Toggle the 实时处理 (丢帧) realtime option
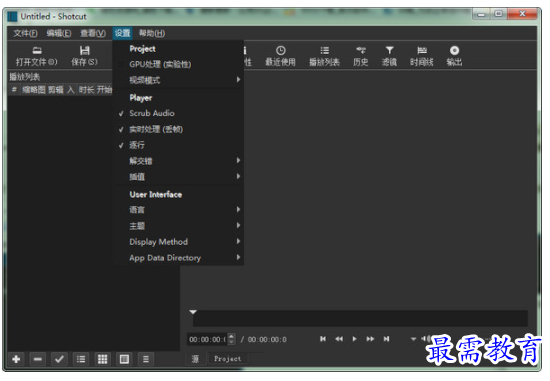The height and width of the screenshot is (381, 550). [x=178, y=129]
